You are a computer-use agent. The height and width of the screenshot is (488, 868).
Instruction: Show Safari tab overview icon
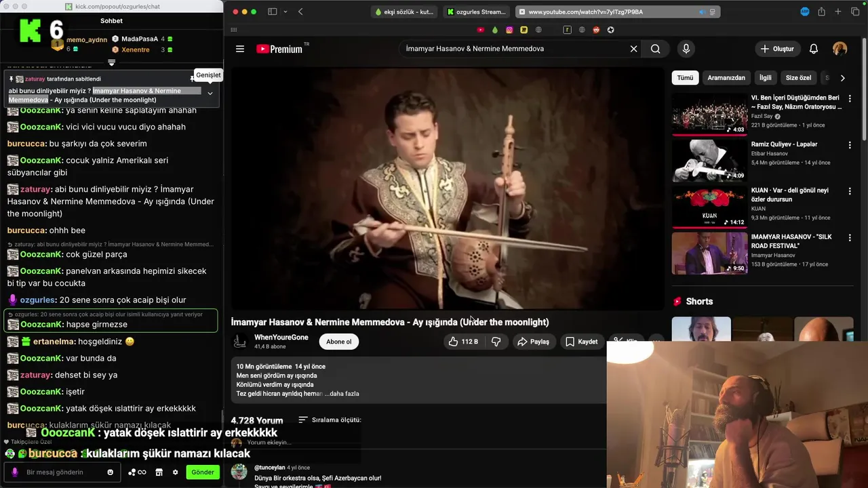point(854,12)
